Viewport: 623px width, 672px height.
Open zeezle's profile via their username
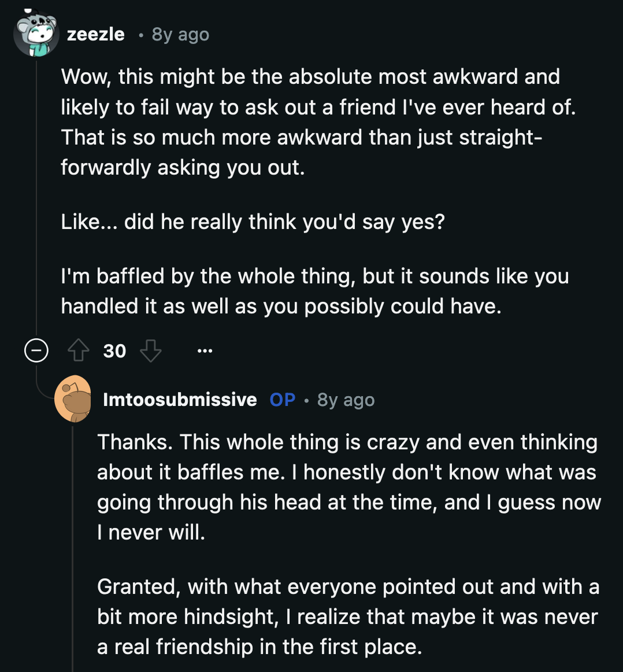coord(95,34)
